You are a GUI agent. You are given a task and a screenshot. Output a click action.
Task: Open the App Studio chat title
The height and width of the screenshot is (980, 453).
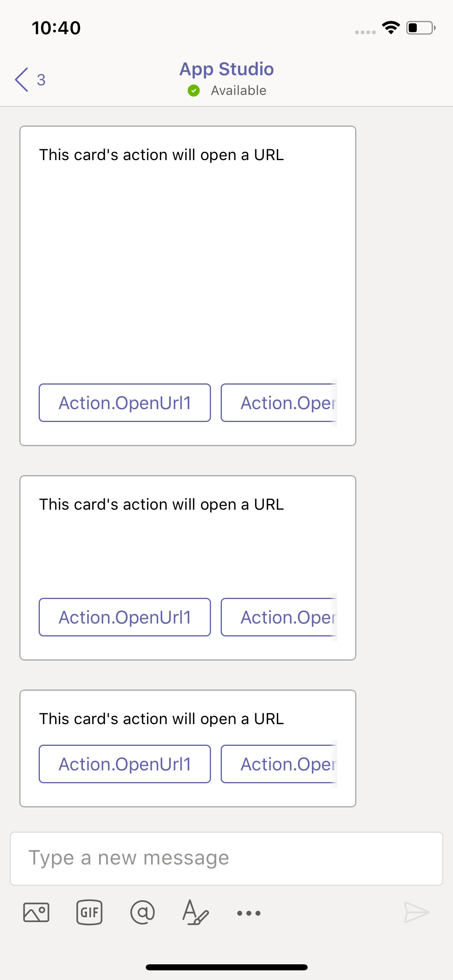(226, 68)
